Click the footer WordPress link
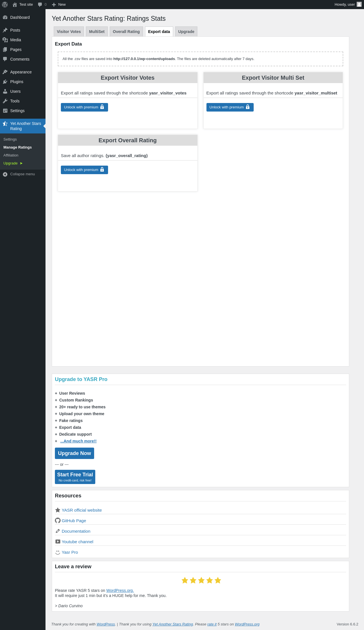 106,624
